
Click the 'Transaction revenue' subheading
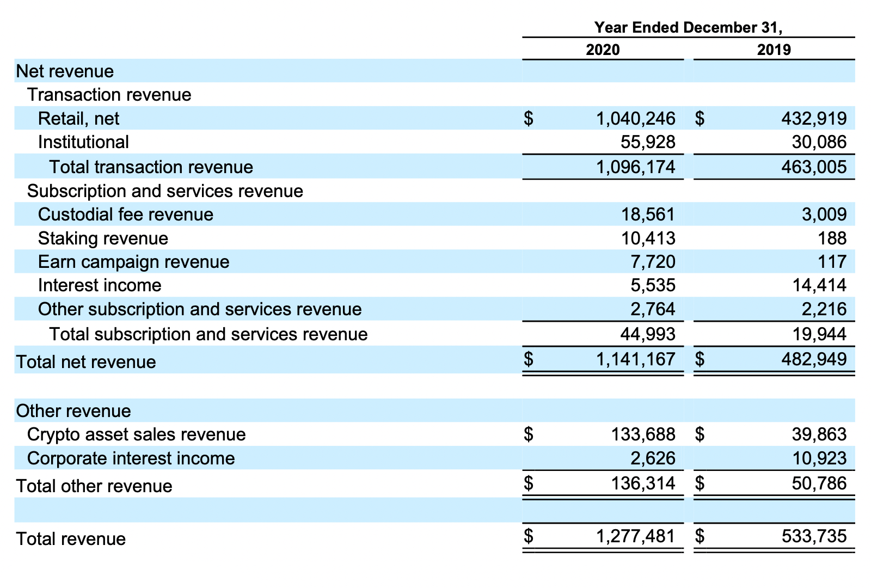point(109,95)
